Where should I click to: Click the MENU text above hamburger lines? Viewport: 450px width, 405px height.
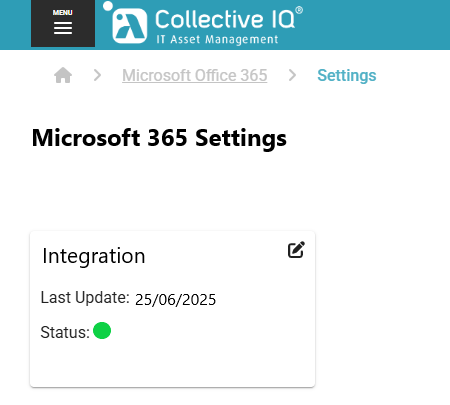pyautogui.click(x=63, y=13)
